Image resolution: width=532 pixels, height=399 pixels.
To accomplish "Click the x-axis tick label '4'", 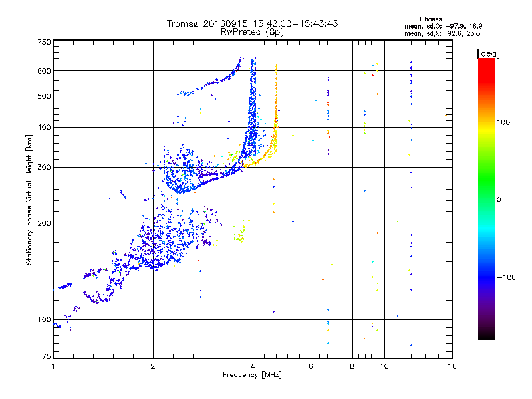I will pyautogui.click(x=253, y=366).
